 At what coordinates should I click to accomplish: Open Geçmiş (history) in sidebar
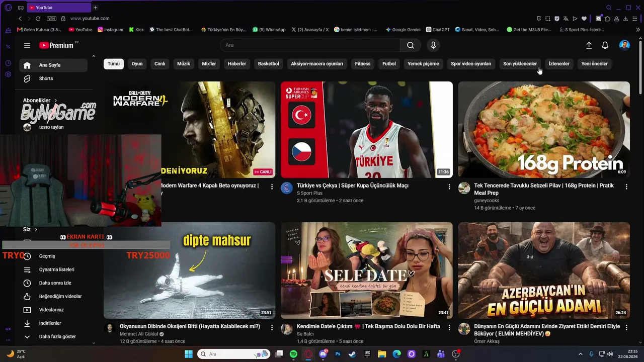tap(53, 256)
